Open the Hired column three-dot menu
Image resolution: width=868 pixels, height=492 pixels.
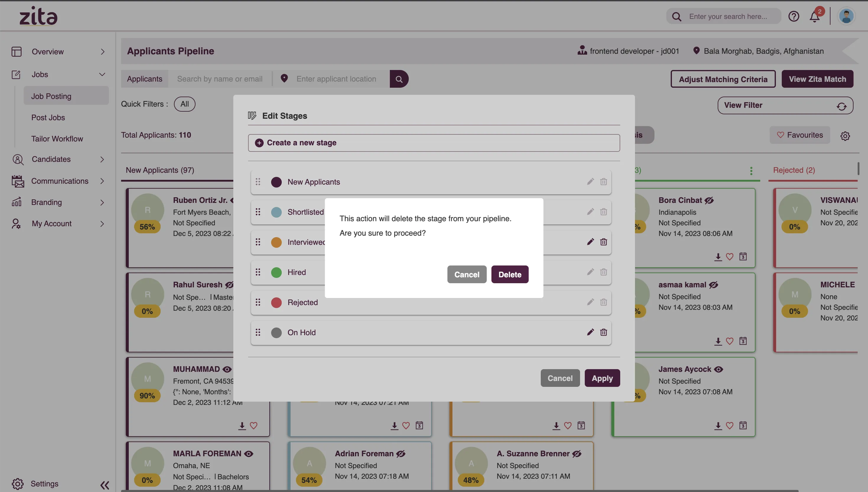coord(751,171)
